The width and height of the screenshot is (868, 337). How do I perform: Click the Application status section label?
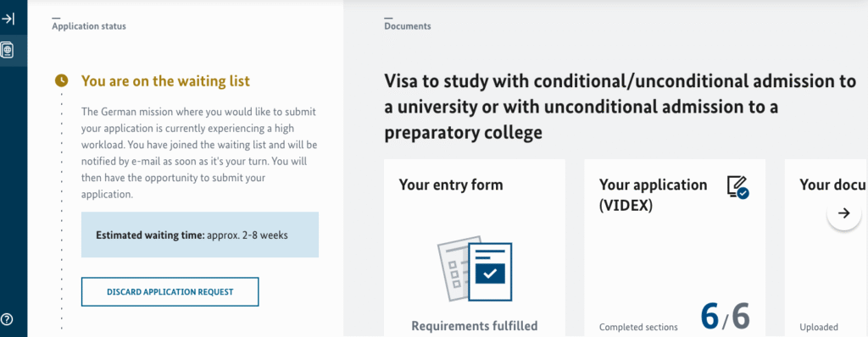(x=88, y=26)
